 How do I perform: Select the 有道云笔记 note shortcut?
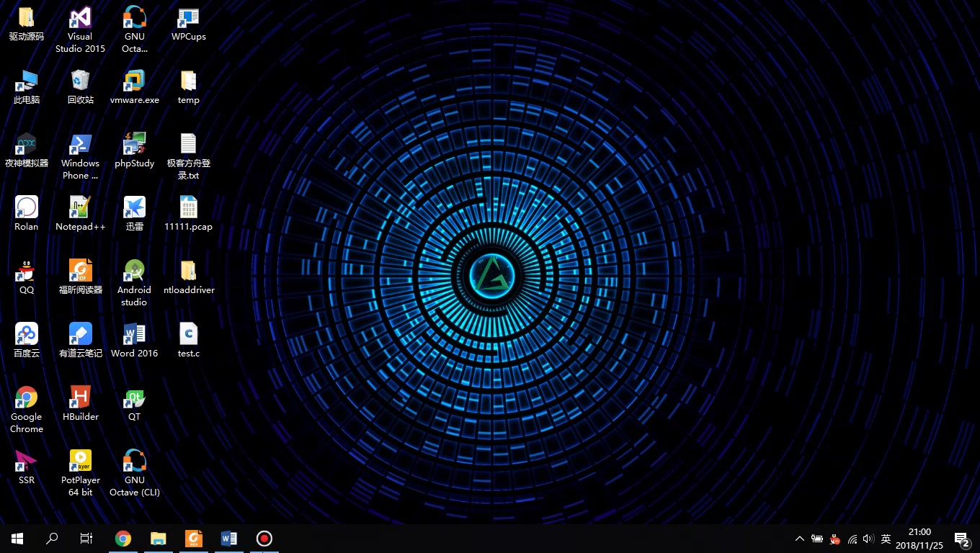point(80,335)
